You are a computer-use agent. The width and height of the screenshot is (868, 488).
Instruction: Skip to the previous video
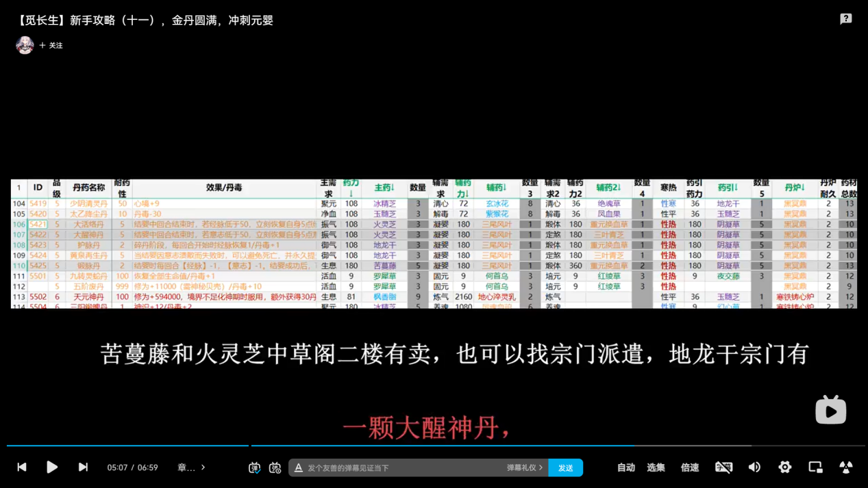(22, 467)
